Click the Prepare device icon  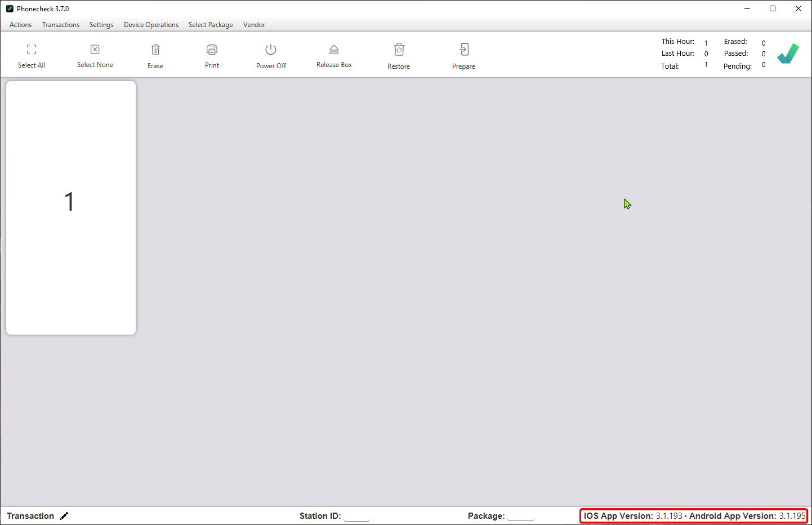point(463,50)
